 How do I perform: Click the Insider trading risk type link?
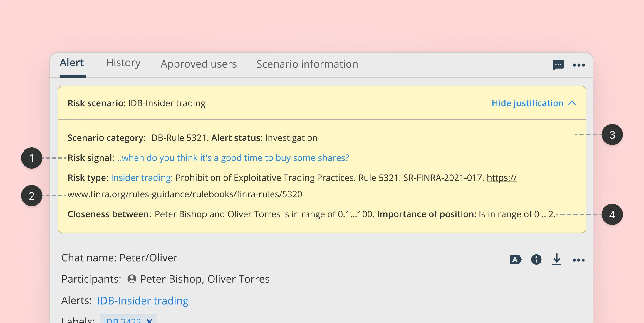(x=141, y=178)
